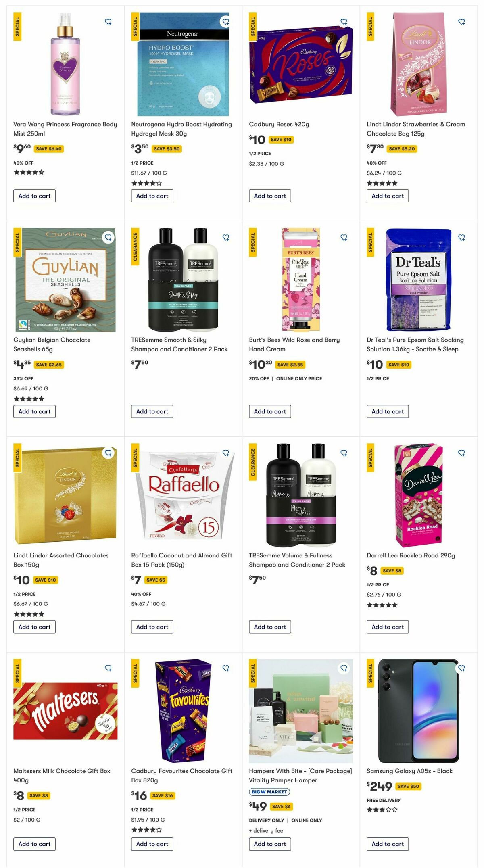
Task: Click the wishlist heart on Cadbury Roses 420g
Action: click(x=344, y=21)
